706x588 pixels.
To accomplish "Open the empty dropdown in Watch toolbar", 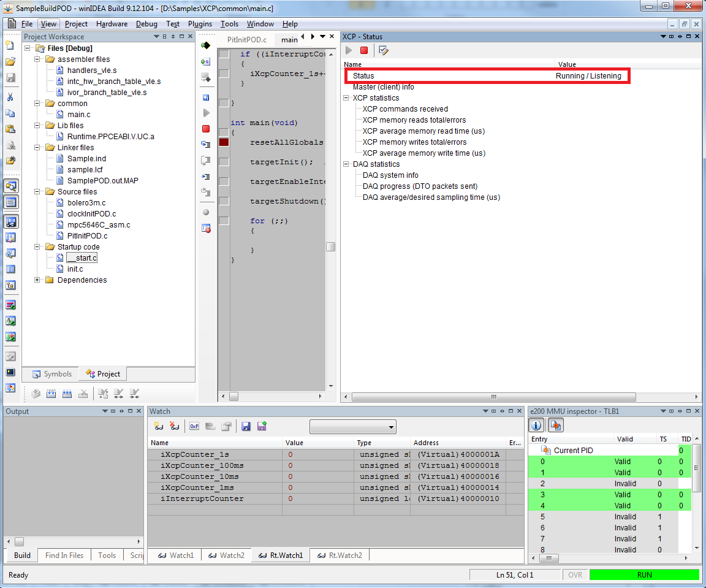I will click(352, 427).
